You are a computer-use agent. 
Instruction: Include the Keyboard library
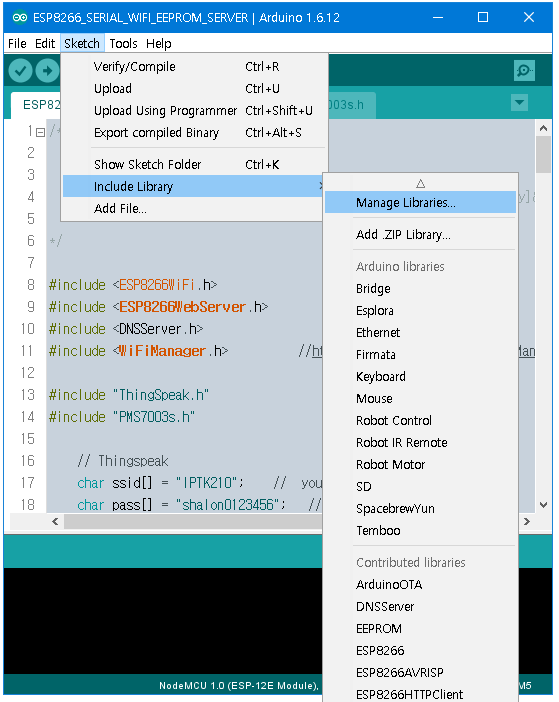420,377
